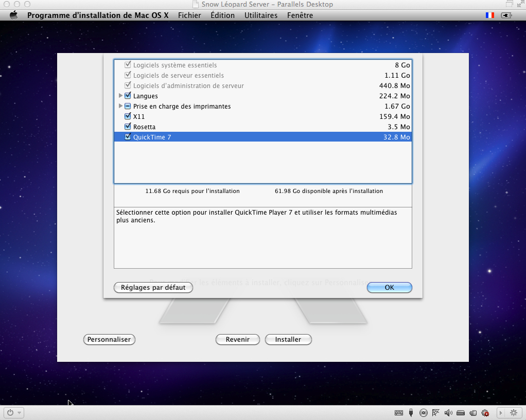The width and height of the screenshot is (526, 420).
Task: Open Programme d'installation de Mac OS X menu
Action: [x=98, y=15]
